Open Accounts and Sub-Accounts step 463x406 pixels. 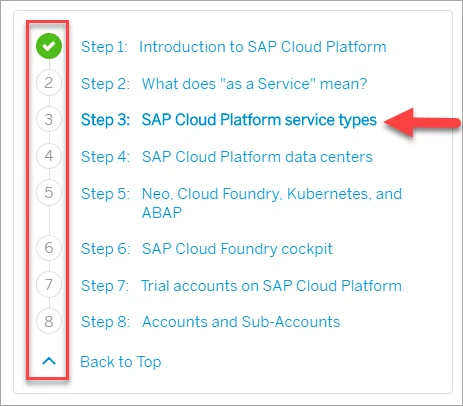(x=241, y=322)
